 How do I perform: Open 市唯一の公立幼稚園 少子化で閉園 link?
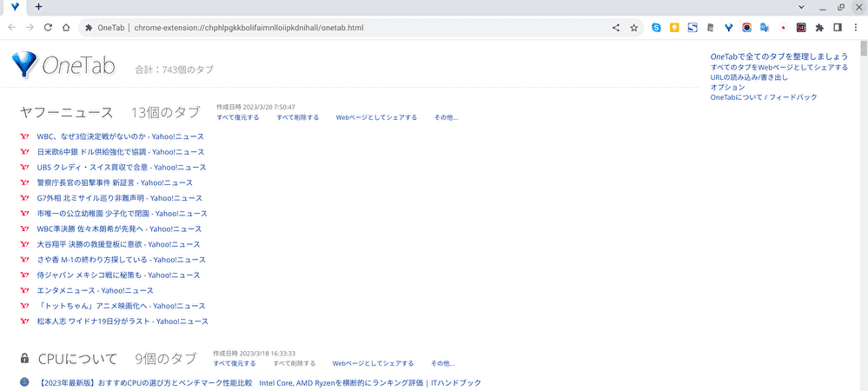click(x=122, y=213)
